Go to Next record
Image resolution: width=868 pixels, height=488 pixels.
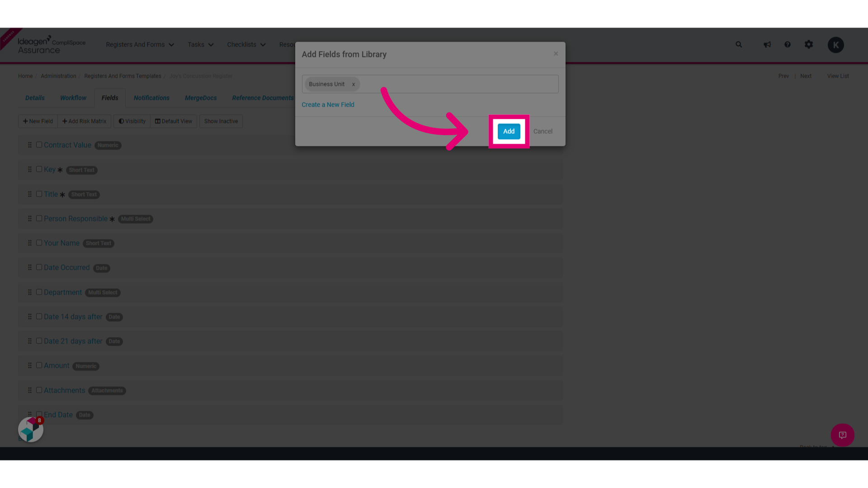[x=806, y=76]
